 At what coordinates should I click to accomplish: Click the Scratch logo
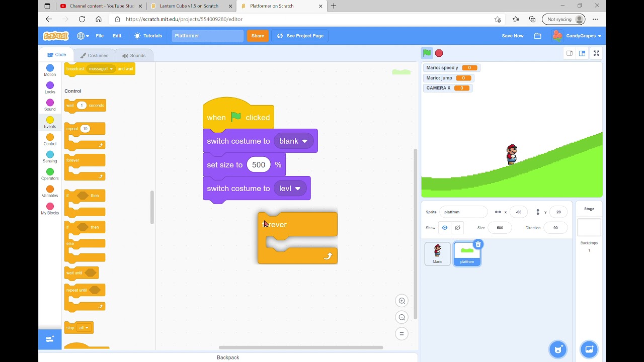(55, 36)
